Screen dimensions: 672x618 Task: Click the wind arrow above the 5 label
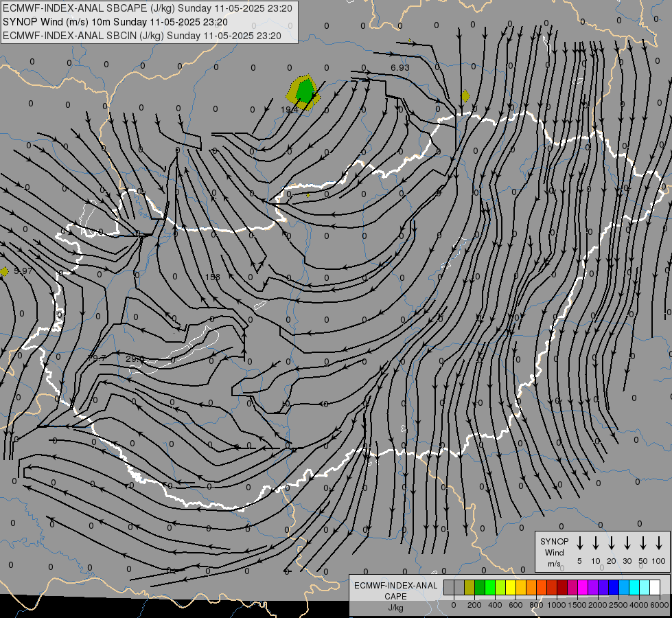pos(580,543)
